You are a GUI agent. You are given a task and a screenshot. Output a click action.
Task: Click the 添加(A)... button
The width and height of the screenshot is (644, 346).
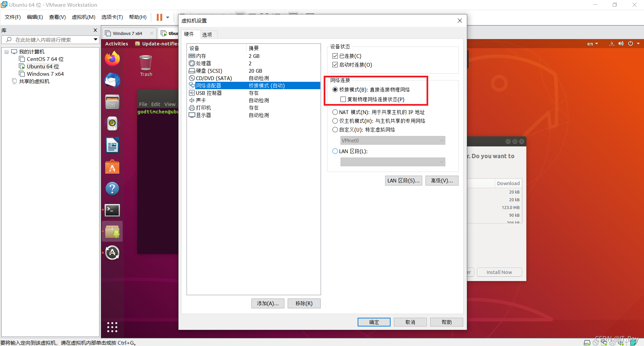[268, 303]
